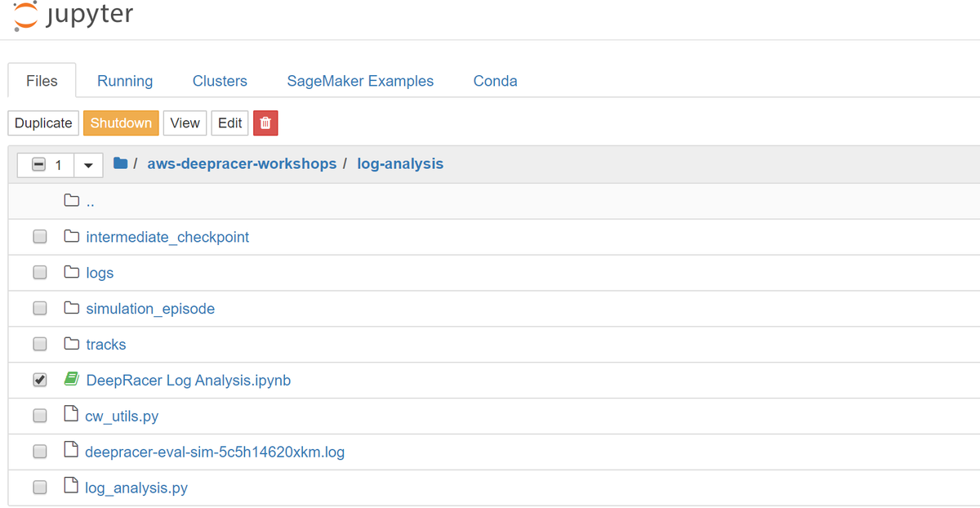Click log-analysis breadcrumb link
This screenshot has height=508, width=980.
click(400, 164)
